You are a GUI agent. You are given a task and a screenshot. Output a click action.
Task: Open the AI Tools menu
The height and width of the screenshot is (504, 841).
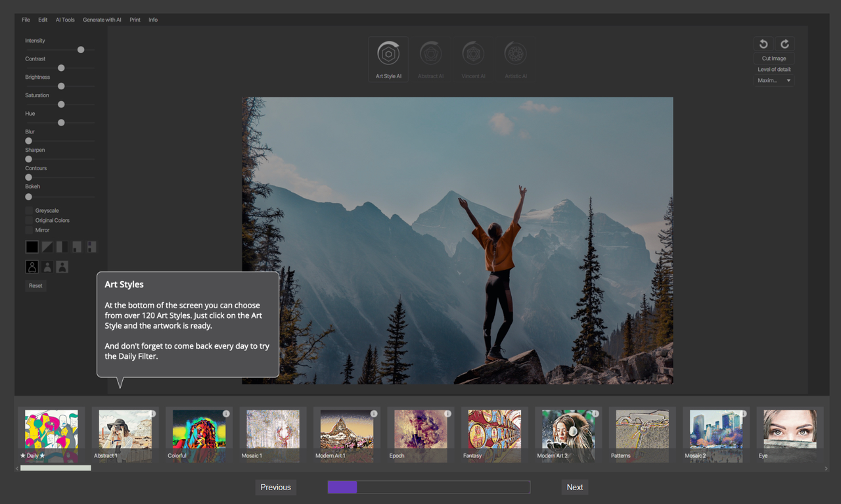(65, 20)
